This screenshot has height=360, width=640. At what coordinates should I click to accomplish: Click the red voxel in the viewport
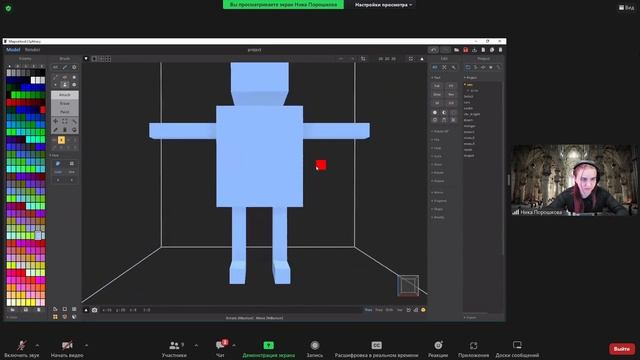click(x=321, y=164)
